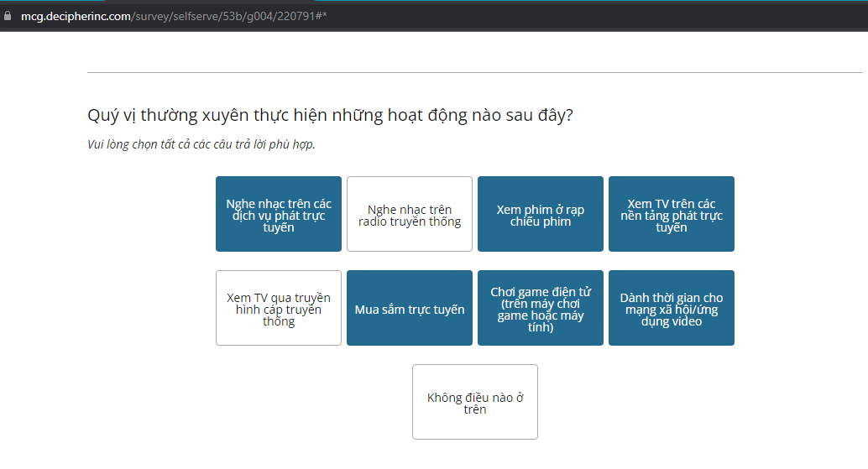
Task: Toggle off "Xem TV trên các nền tảng phát trực tuyến"
Action: click(x=672, y=214)
